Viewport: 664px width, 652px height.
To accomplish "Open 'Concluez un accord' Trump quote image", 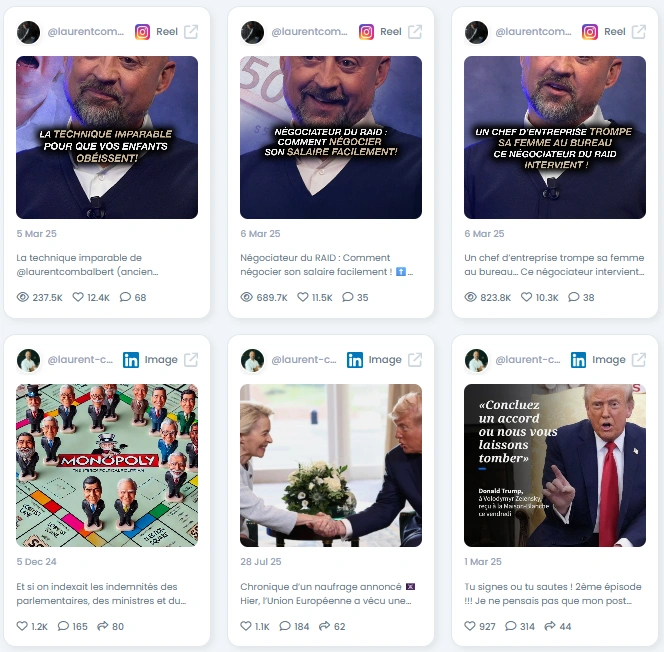I will (x=555, y=465).
